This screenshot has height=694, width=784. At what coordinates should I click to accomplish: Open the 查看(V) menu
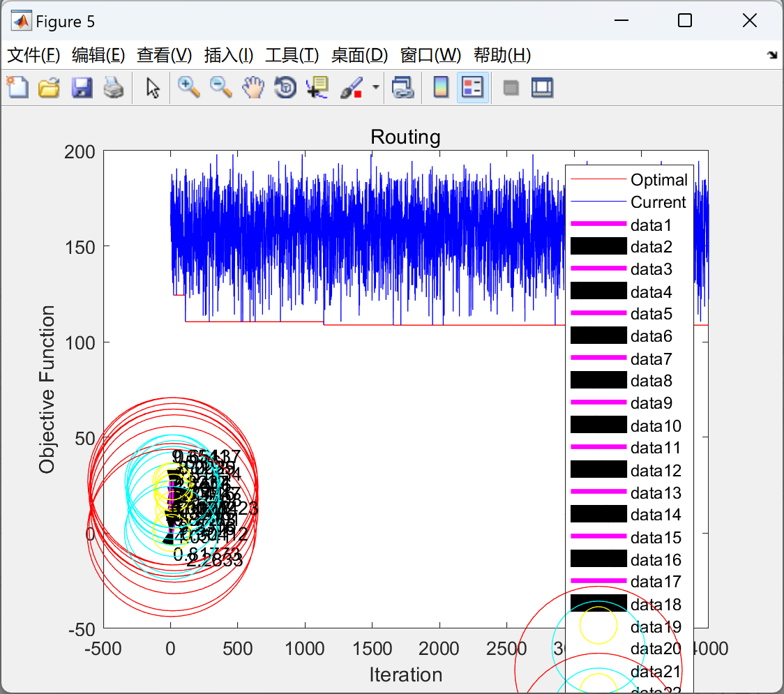point(165,55)
